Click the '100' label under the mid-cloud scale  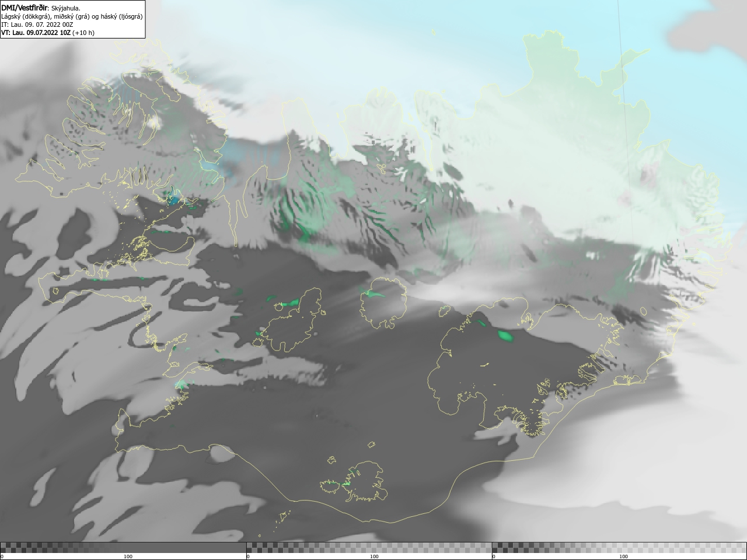374,556
